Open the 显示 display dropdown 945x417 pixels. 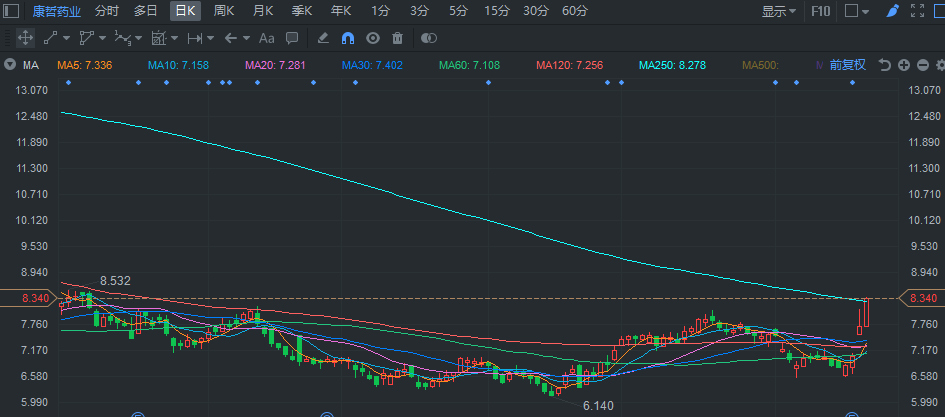[x=779, y=11]
